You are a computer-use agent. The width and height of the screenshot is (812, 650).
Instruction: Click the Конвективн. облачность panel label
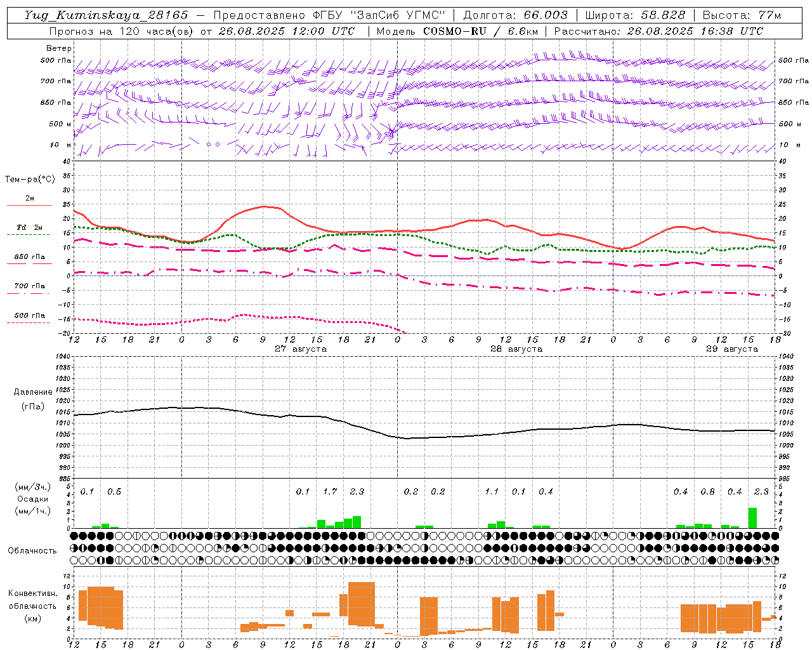[32, 600]
